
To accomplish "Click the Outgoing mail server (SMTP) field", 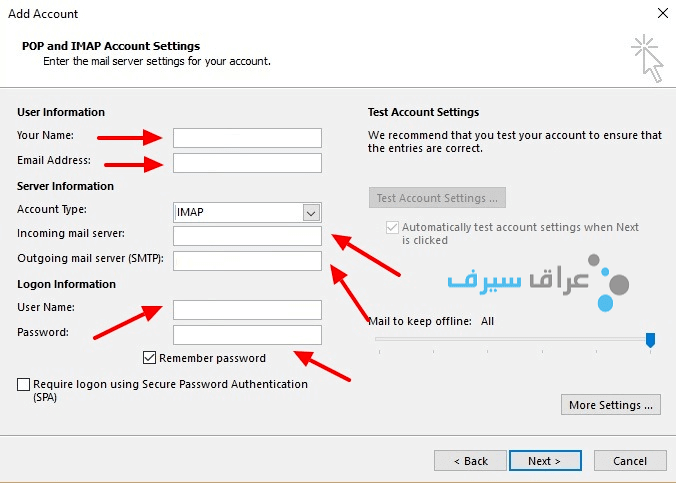I will click(x=247, y=261).
